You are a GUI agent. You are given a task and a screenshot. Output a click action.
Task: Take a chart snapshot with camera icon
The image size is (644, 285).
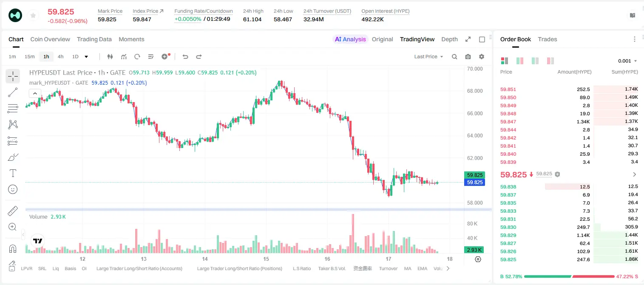coord(468,57)
